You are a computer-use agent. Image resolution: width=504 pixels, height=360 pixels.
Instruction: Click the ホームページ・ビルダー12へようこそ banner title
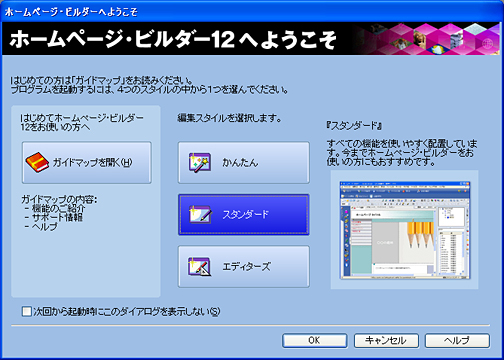coord(173,39)
